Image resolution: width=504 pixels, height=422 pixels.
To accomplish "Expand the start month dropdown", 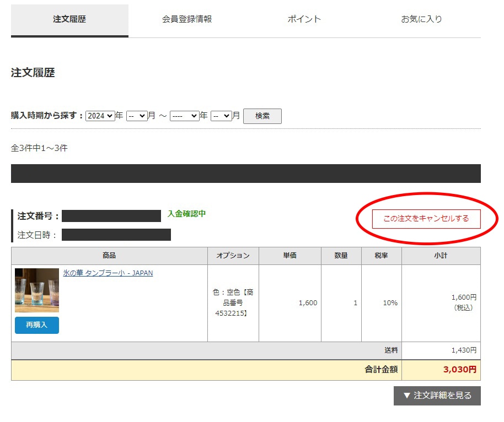I will click(x=136, y=116).
